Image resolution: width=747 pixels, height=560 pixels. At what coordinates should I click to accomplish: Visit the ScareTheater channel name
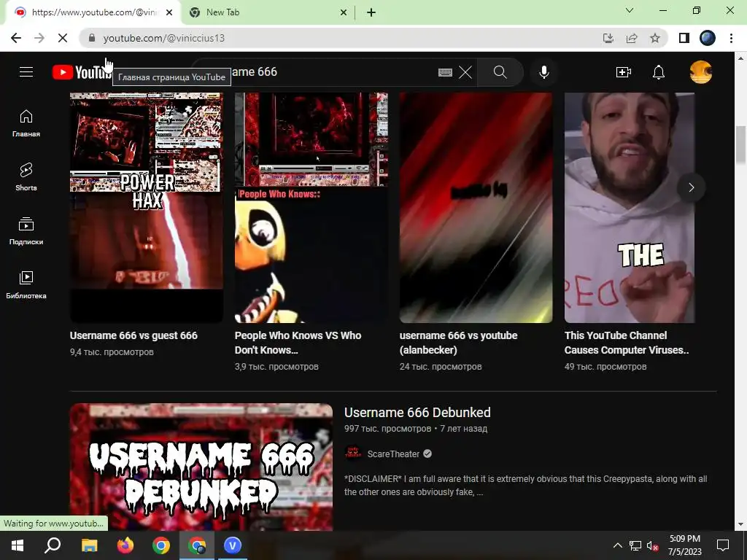[x=393, y=454]
